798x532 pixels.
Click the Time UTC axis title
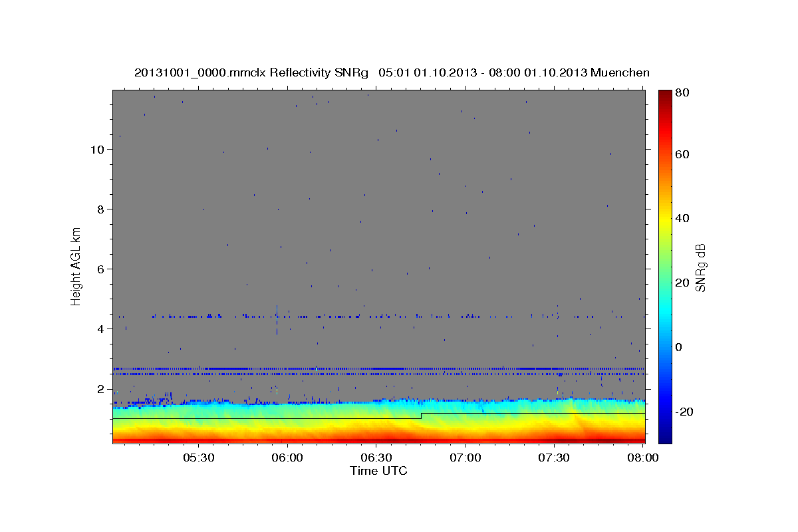click(378, 471)
